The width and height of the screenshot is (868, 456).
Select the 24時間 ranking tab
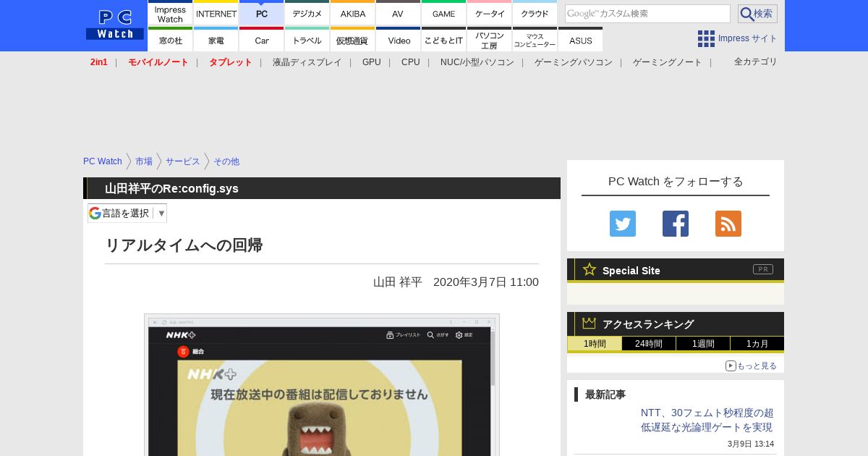649,344
